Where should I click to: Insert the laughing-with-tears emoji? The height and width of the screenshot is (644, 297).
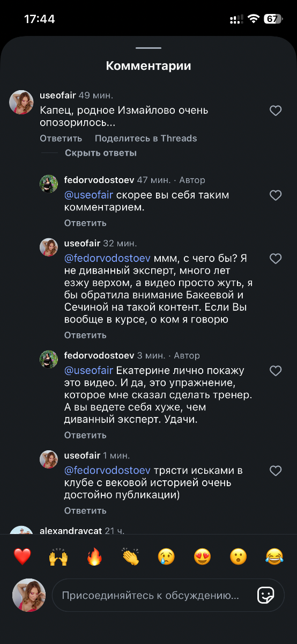pos(274,557)
